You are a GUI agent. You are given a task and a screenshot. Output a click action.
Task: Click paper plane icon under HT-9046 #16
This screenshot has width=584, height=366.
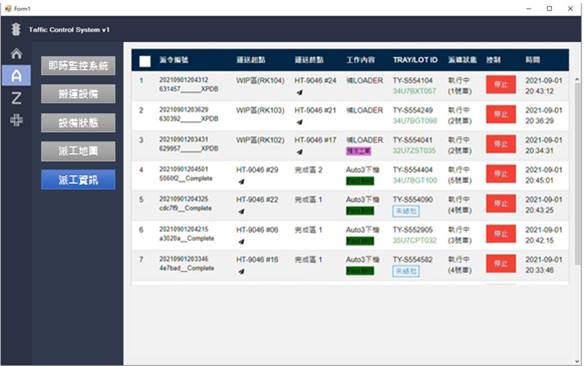tap(241, 271)
